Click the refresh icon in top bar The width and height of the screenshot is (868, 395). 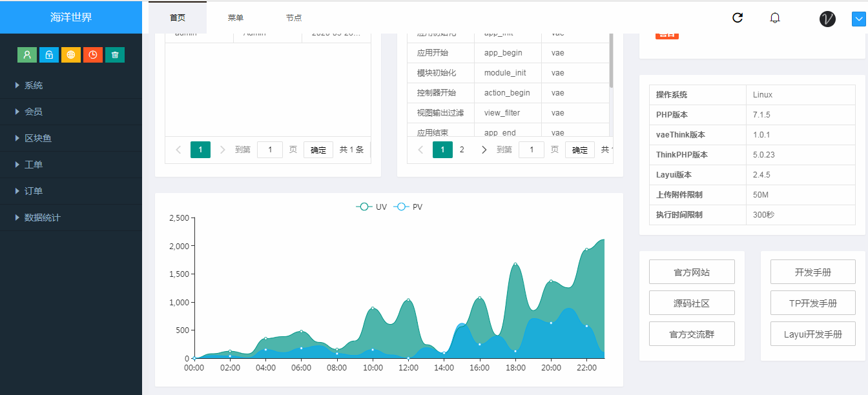[x=738, y=18]
